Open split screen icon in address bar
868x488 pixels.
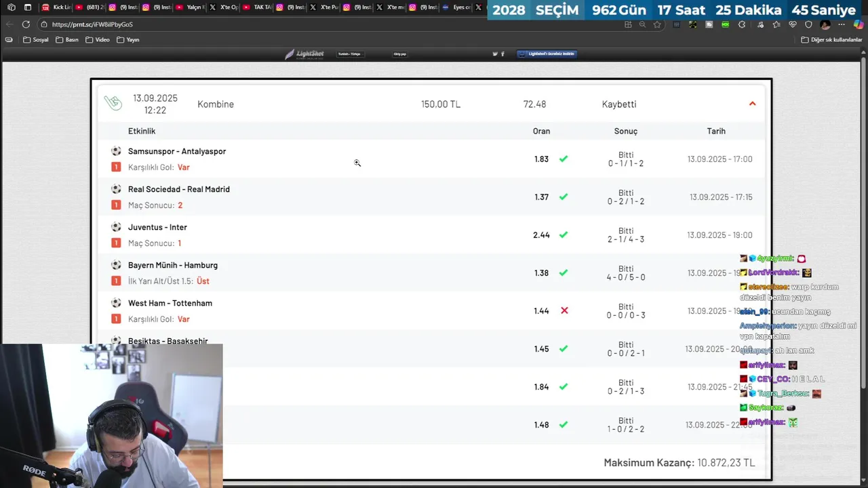point(628,24)
